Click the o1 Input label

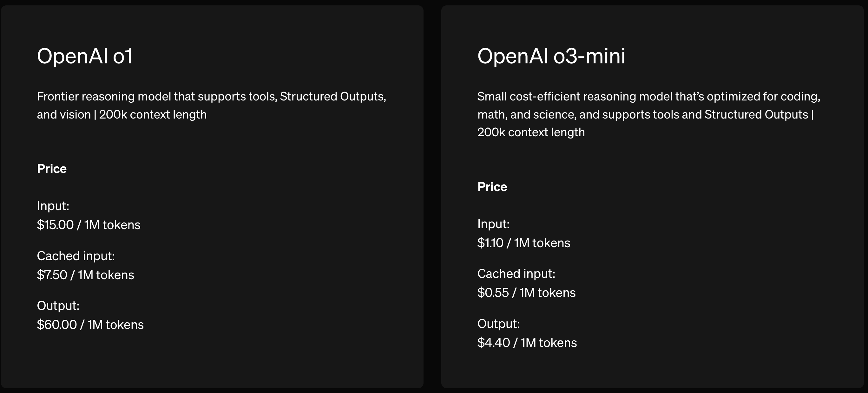[53, 206]
